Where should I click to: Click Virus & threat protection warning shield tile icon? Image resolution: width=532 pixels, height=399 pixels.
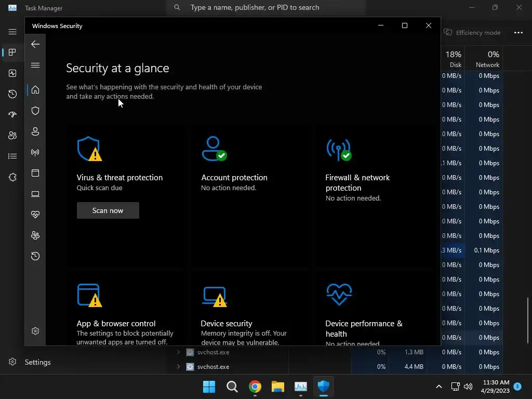point(89,149)
